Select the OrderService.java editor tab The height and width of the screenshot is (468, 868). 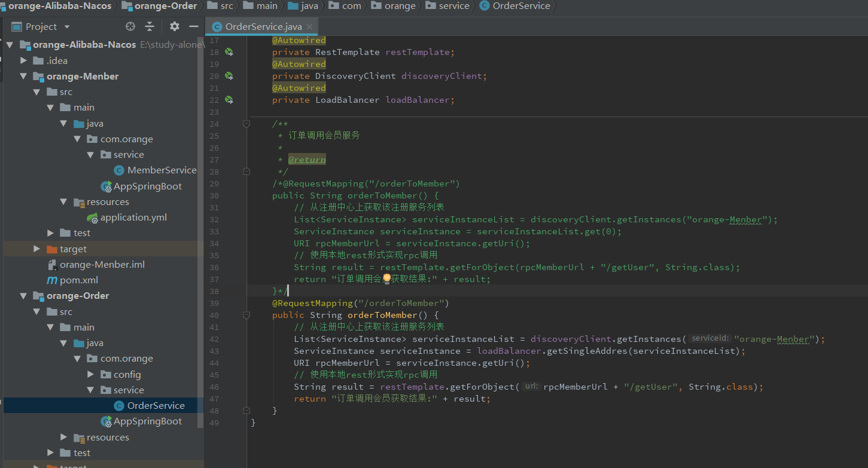point(261,27)
